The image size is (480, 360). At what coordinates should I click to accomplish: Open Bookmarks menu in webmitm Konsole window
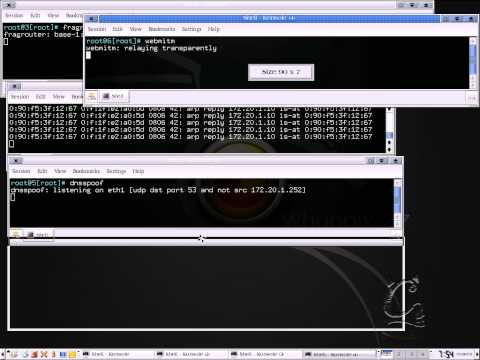[162, 29]
